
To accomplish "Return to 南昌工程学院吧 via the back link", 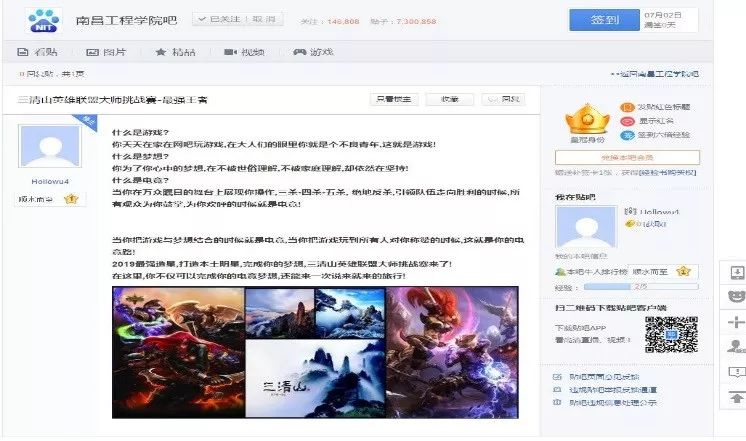I will pos(655,74).
